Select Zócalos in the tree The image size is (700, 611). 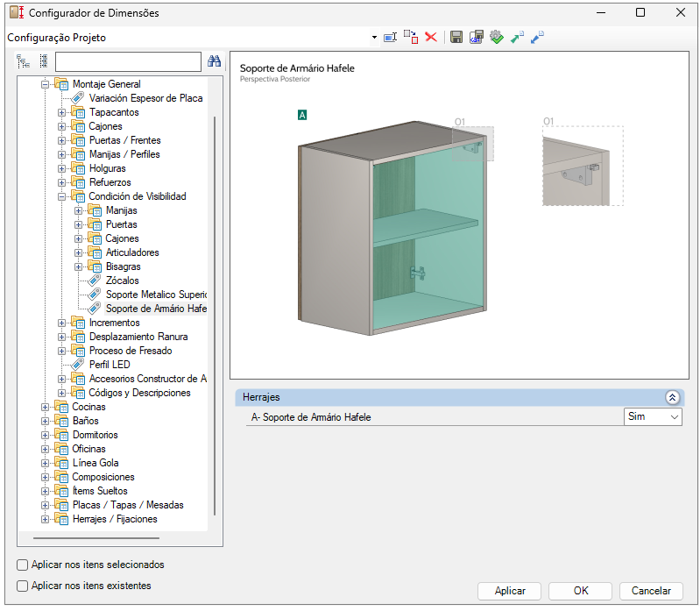click(123, 281)
